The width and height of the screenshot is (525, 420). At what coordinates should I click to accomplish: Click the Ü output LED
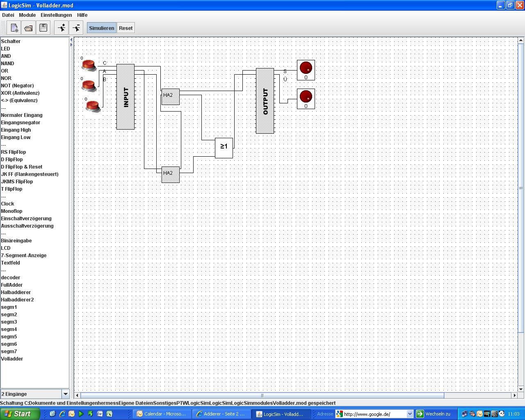pyautogui.click(x=306, y=99)
